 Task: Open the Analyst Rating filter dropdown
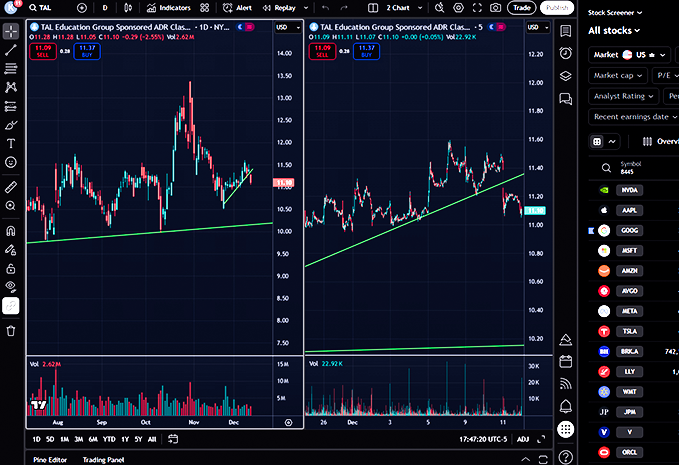pyautogui.click(x=624, y=96)
